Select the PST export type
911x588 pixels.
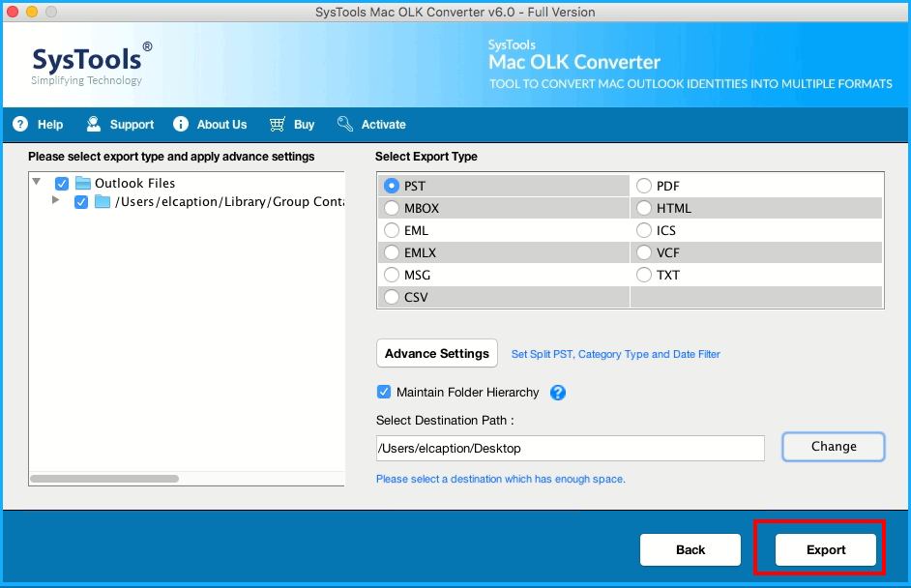(x=392, y=186)
